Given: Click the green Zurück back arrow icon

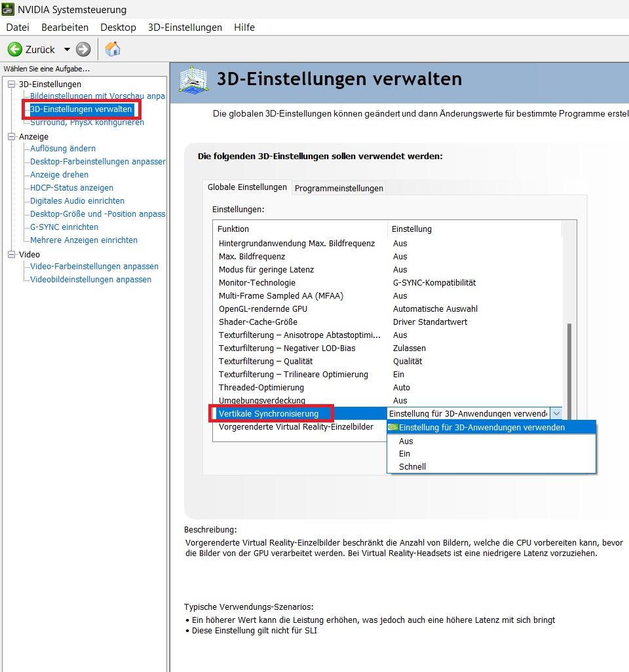Looking at the screenshot, I should [15, 49].
